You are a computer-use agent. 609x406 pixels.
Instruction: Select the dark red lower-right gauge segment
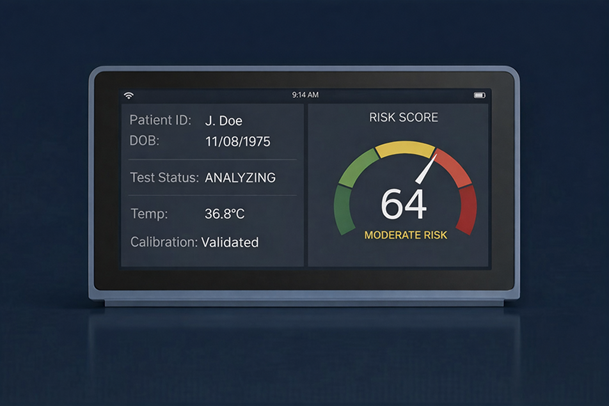tap(467, 209)
